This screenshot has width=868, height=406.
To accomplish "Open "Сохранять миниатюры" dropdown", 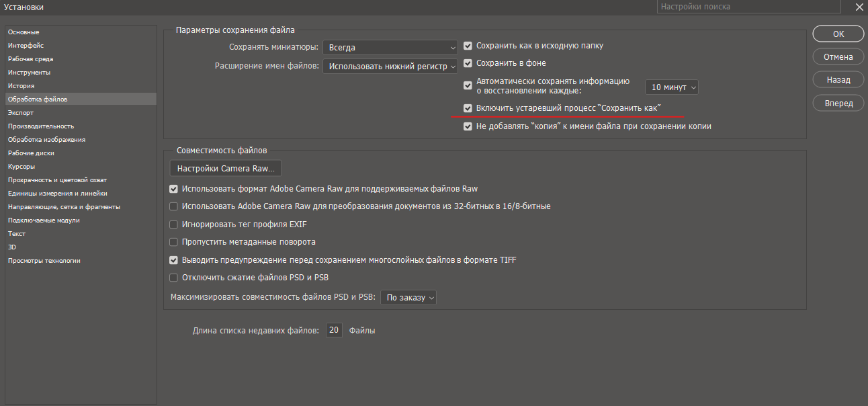I will coord(390,48).
